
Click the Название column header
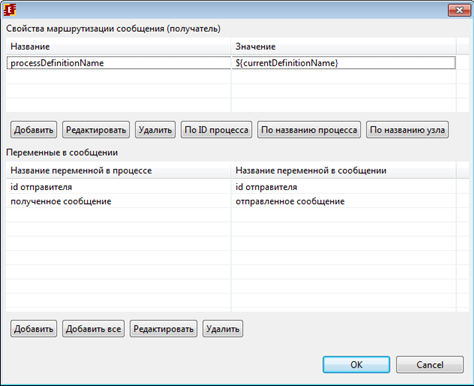click(x=118, y=46)
